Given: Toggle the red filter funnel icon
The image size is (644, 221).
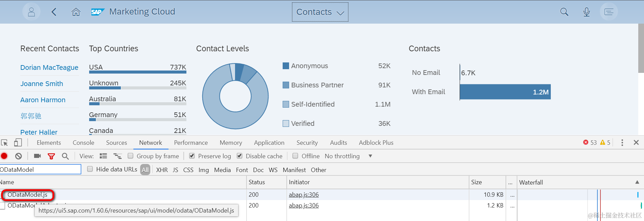Looking at the screenshot, I should pyautogui.click(x=51, y=156).
